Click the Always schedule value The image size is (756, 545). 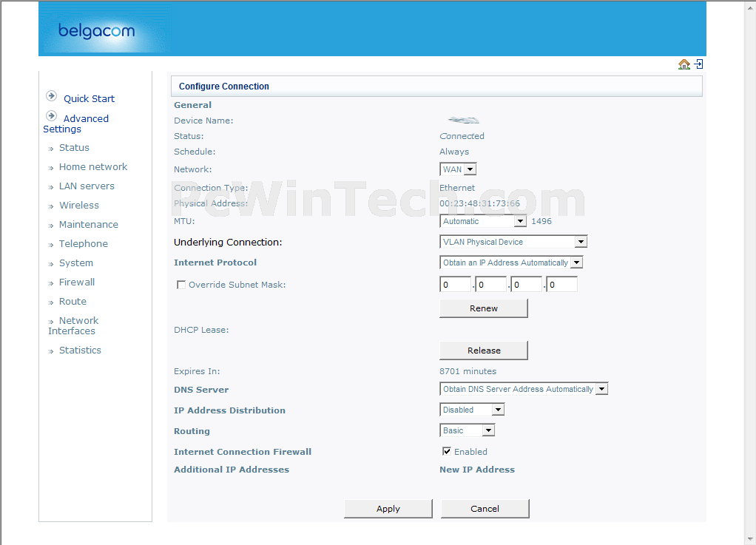pos(454,152)
